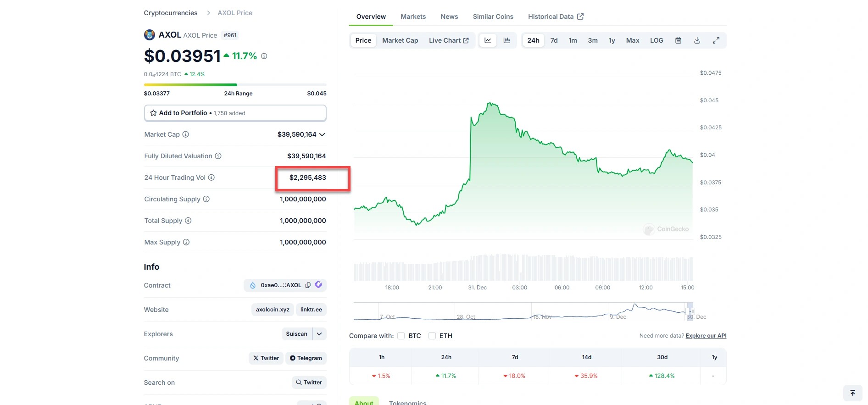Viewport: 868px width, 405px height.
Task: Expand the Market Cap value chevron
Action: click(322, 134)
